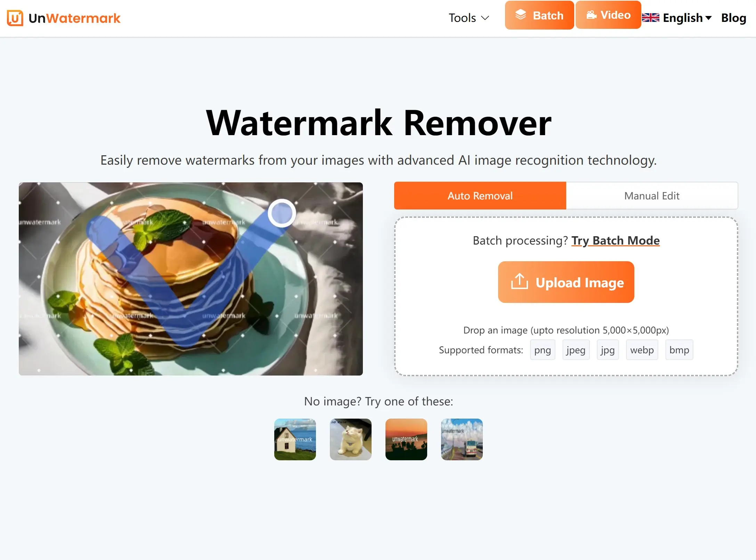Drag the before/after comparison slider
This screenshot has height=560, width=756.
281,212
